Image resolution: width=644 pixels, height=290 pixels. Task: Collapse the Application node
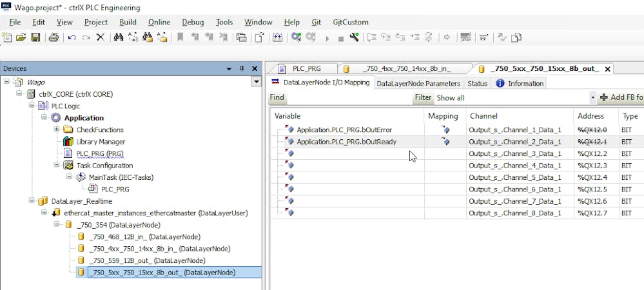(44, 117)
